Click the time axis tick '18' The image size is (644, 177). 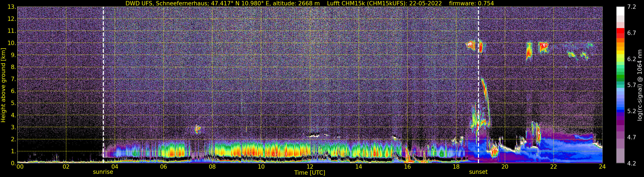(x=456, y=167)
